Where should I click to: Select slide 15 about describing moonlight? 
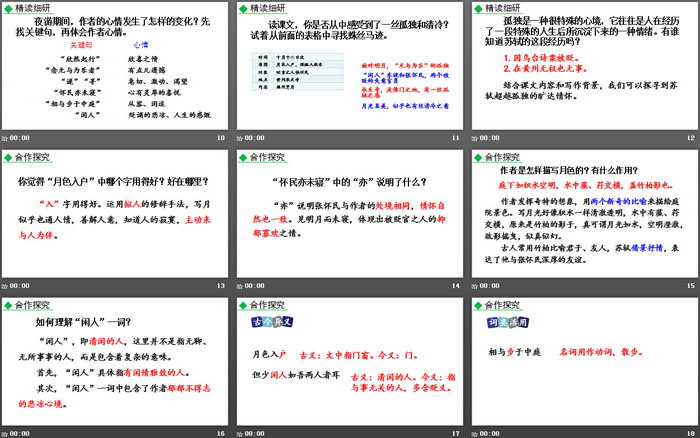click(583, 213)
